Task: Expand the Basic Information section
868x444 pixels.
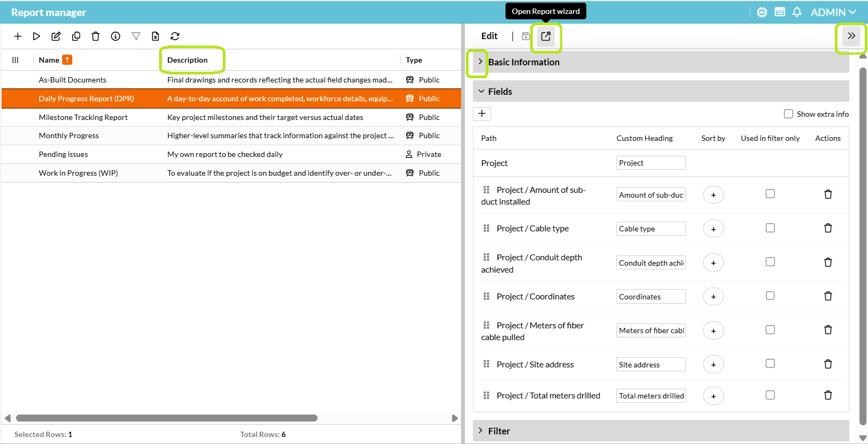Action: pos(480,62)
